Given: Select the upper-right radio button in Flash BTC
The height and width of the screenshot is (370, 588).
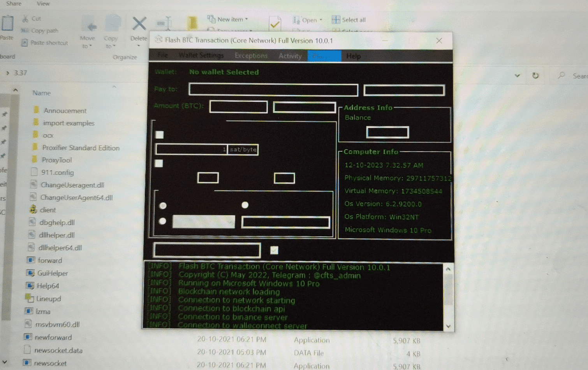Looking at the screenshot, I should click(245, 205).
